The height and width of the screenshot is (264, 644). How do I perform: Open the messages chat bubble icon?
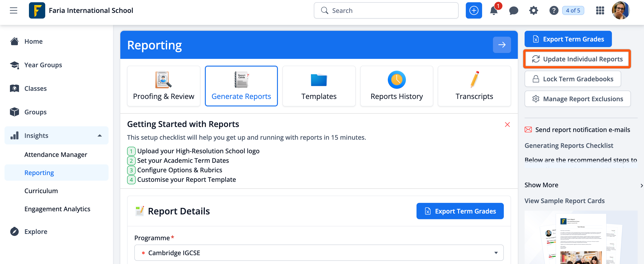[x=514, y=10]
